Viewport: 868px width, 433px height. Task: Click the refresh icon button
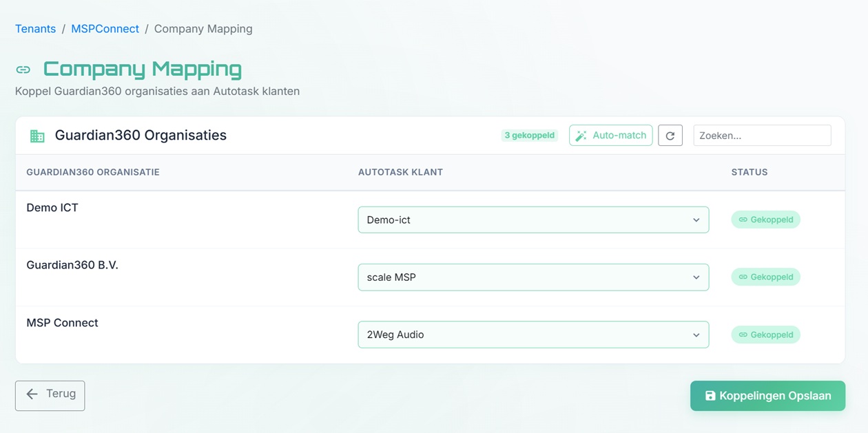pos(670,136)
